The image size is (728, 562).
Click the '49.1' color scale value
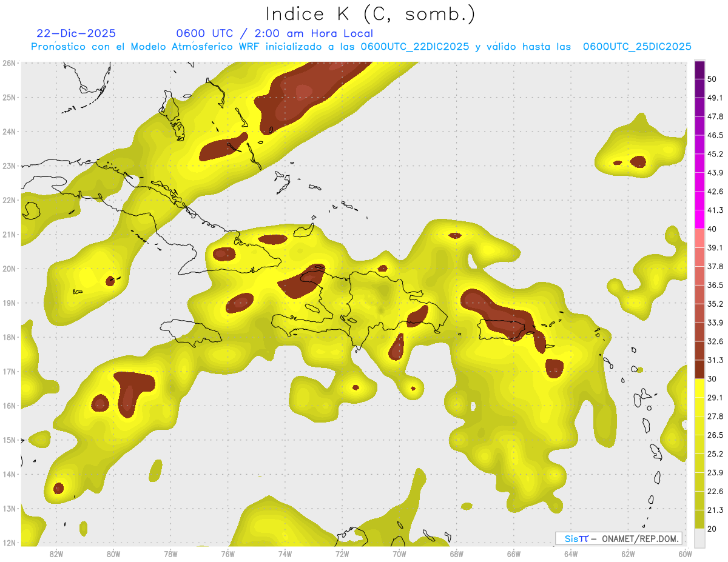click(715, 98)
